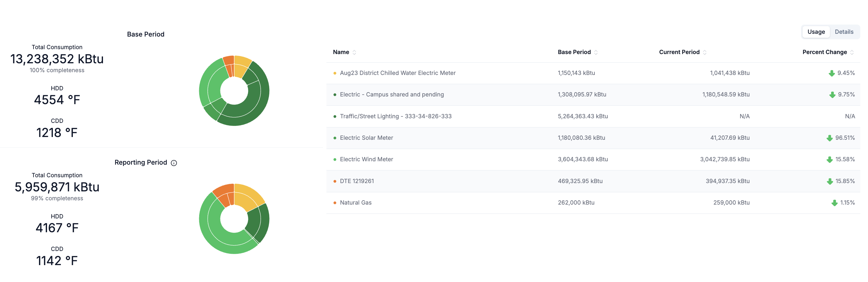Click green down arrow for Electric Solar Meter
The image size is (868, 282).
pyautogui.click(x=830, y=138)
